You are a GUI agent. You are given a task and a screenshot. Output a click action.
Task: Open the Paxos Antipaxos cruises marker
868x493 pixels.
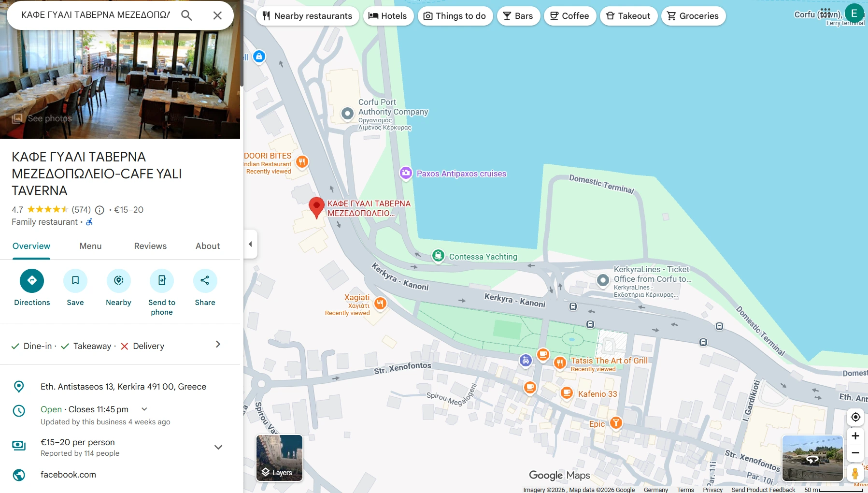406,173
